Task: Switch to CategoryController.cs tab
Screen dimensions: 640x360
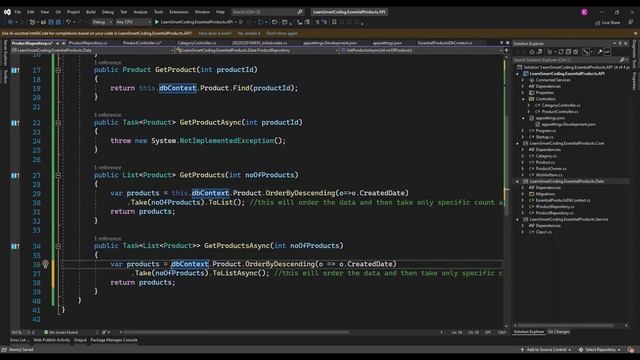Action: [197, 43]
